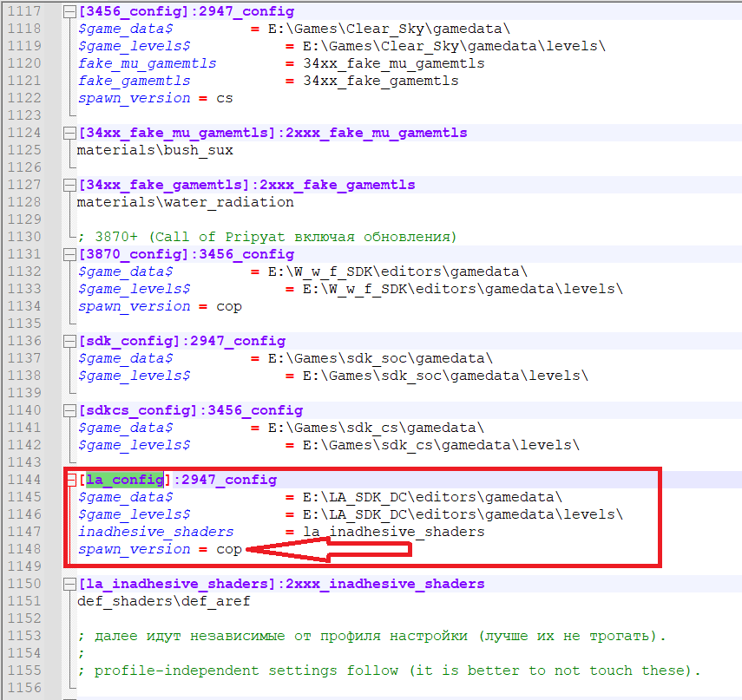
Task: Collapse the [34xx_fake_mu_gamemtls] section fold marker
Action: click(69, 134)
